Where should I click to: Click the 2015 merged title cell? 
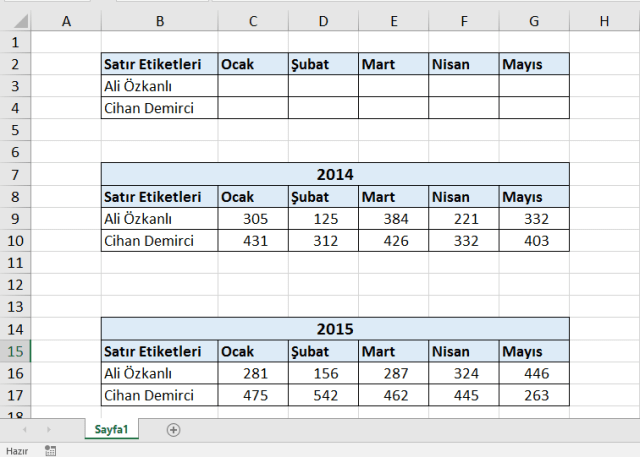(x=335, y=329)
